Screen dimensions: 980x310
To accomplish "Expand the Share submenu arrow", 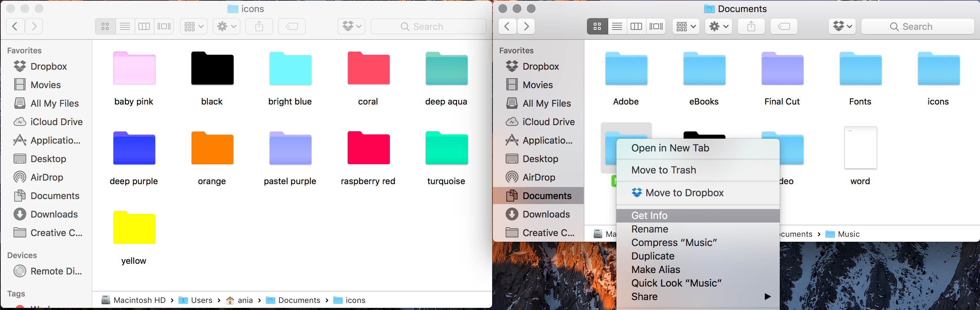I will 768,297.
